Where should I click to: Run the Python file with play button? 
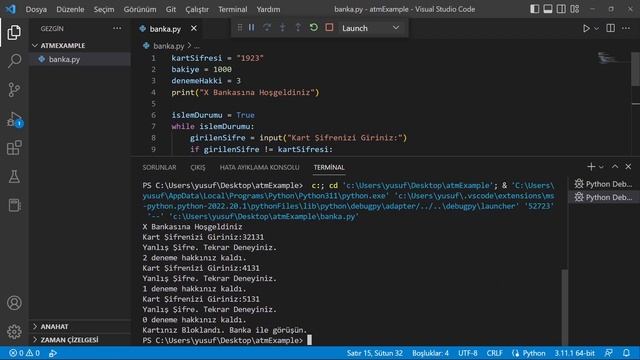[x=586, y=28]
